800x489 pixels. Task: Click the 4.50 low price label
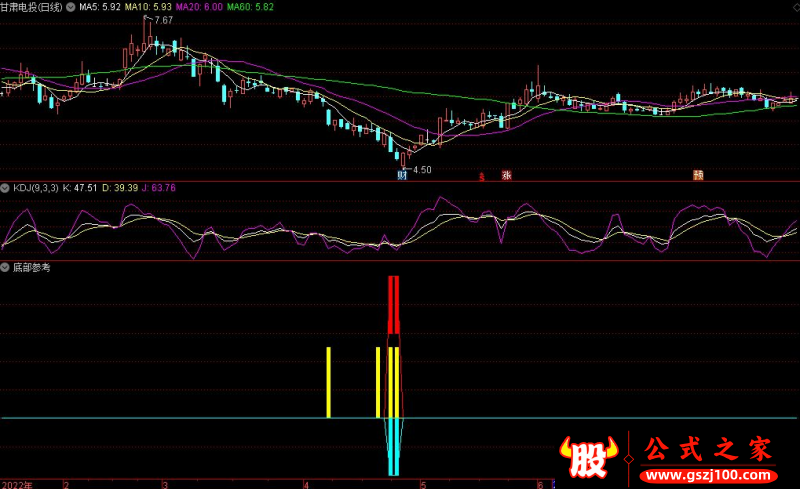420,170
